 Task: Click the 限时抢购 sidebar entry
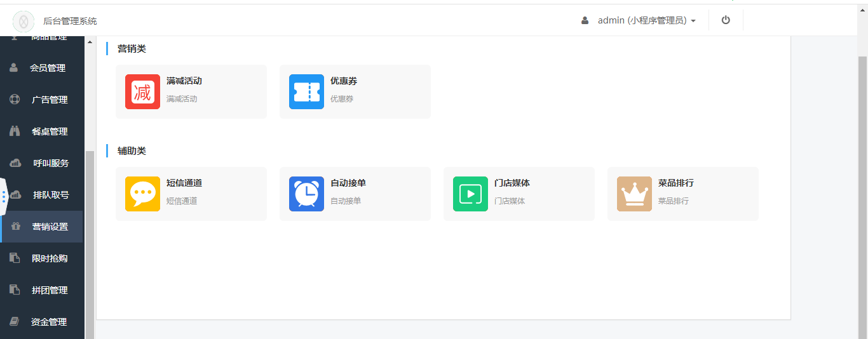pyautogui.click(x=50, y=258)
